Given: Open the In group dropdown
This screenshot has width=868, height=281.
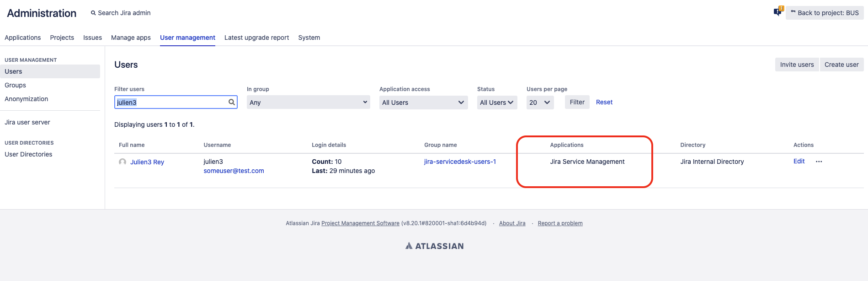Looking at the screenshot, I should click(x=308, y=102).
